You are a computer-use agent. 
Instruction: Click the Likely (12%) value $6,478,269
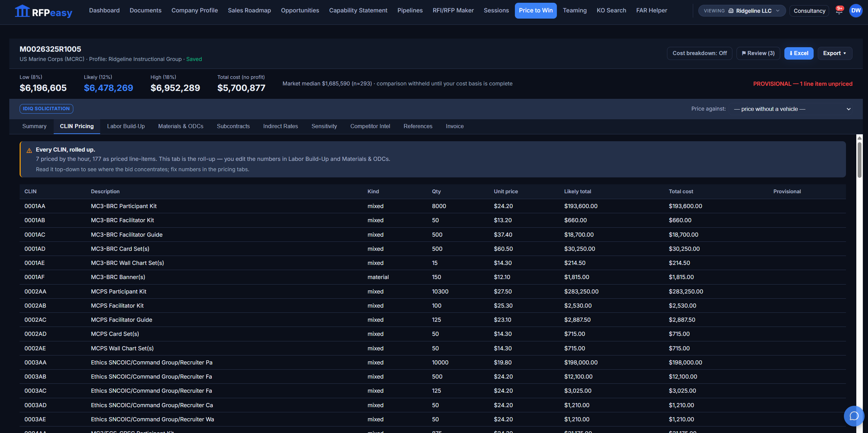[108, 88]
